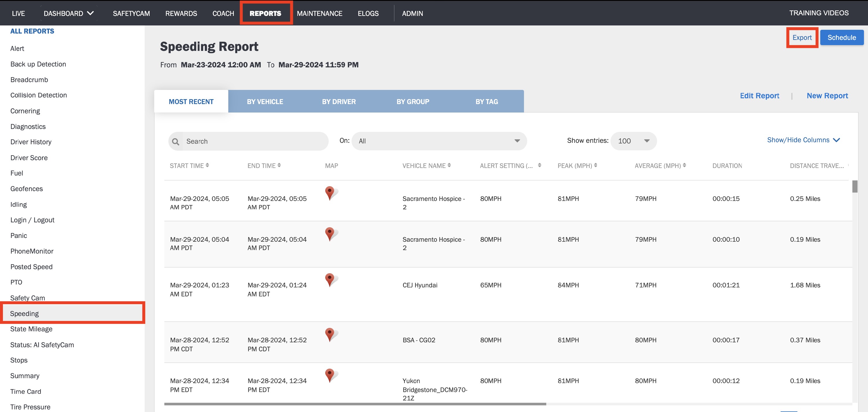Expand Show/Hide Columns options
This screenshot has height=412, width=868.
click(x=803, y=140)
